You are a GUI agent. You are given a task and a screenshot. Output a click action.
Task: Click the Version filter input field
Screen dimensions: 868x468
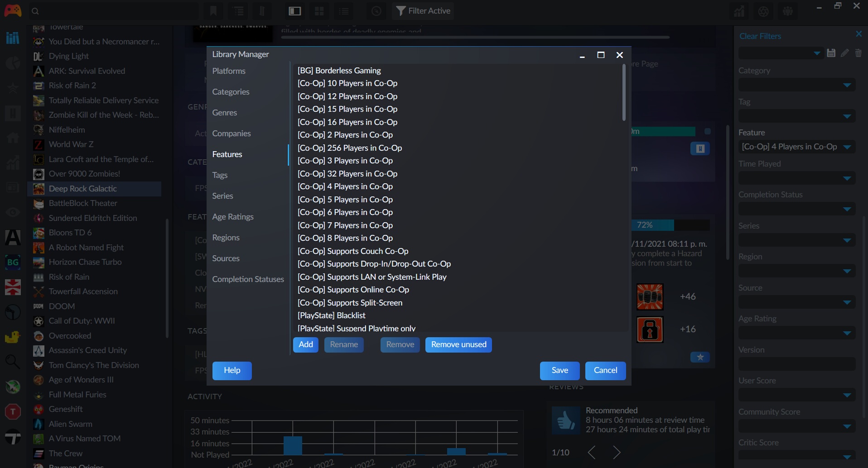click(x=797, y=364)
